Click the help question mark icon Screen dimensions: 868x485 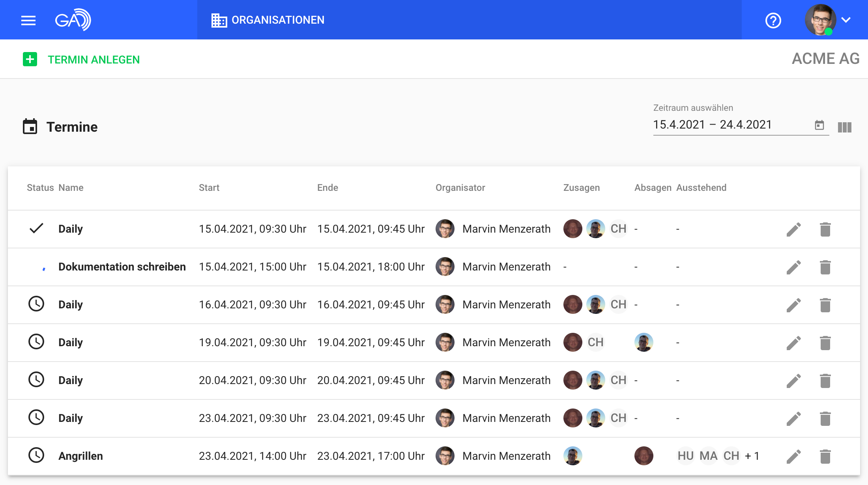[773, 20]
